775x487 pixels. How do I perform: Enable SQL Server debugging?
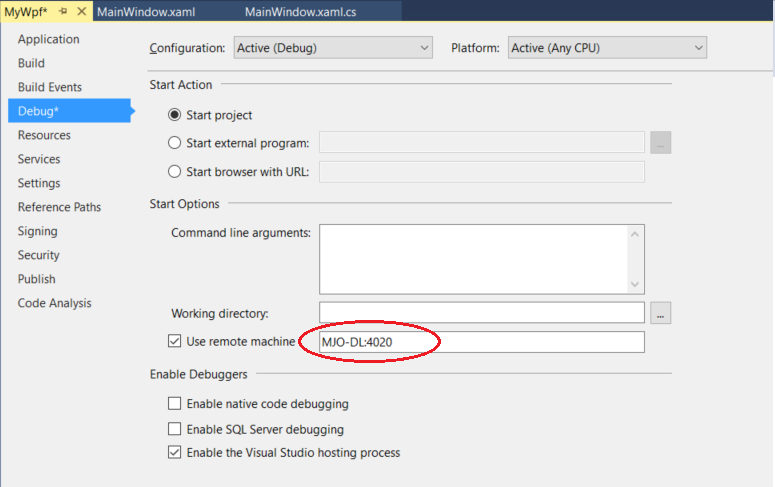(175, 429)
